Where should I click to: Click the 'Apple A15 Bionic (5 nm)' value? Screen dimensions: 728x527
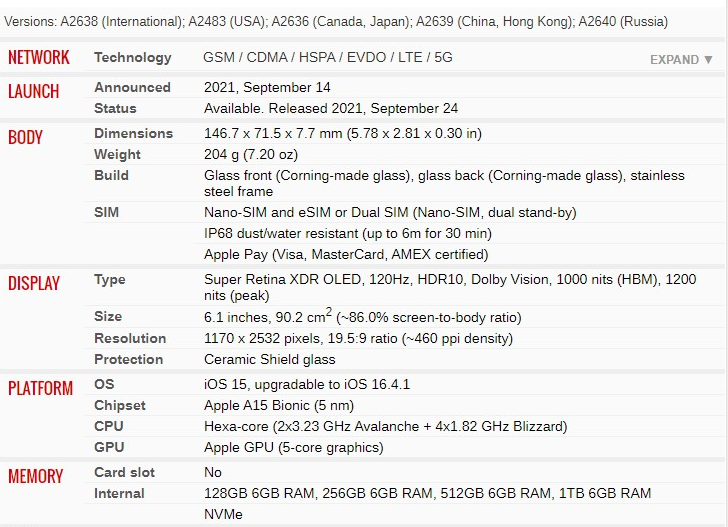pyautogui.click(x=279, y=405)
